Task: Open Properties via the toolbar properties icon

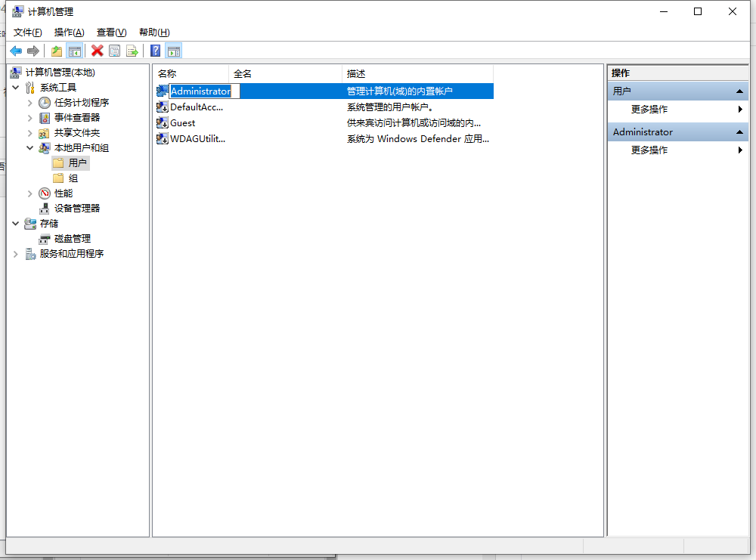Action: pyautogui.click(x=115, y=51)
